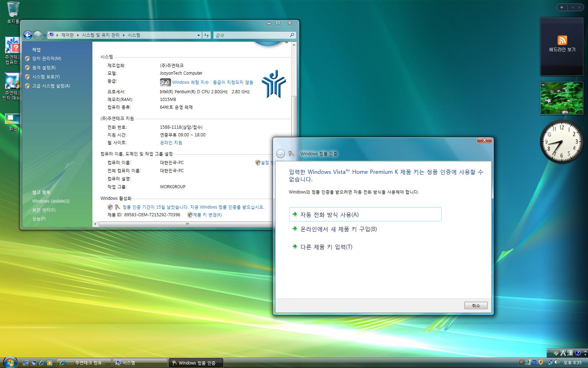Open Windows Update(U) in See also
588x368 pixels.
click(51, 201)
